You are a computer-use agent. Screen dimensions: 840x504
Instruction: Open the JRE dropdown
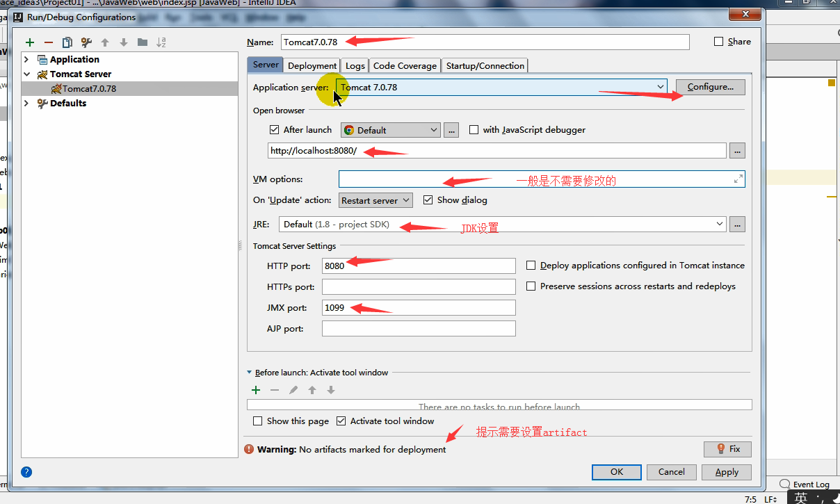tap(719, 224)
